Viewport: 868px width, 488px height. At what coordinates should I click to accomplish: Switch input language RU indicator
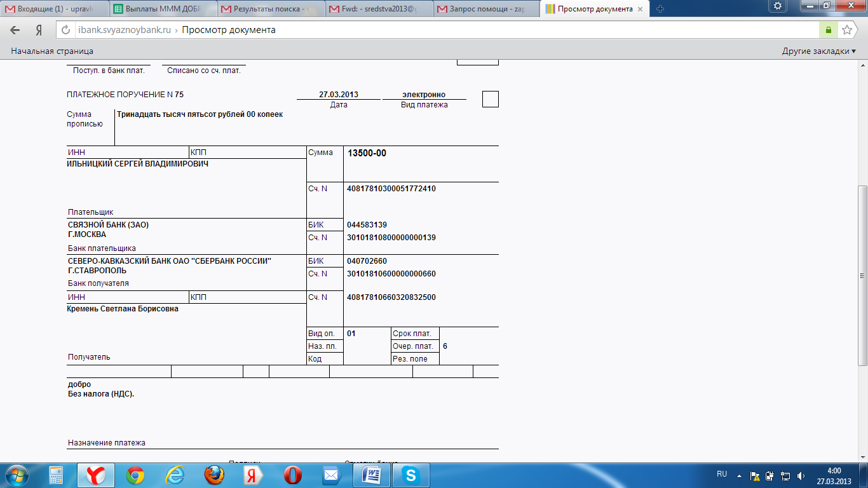(x=722, y=474)
